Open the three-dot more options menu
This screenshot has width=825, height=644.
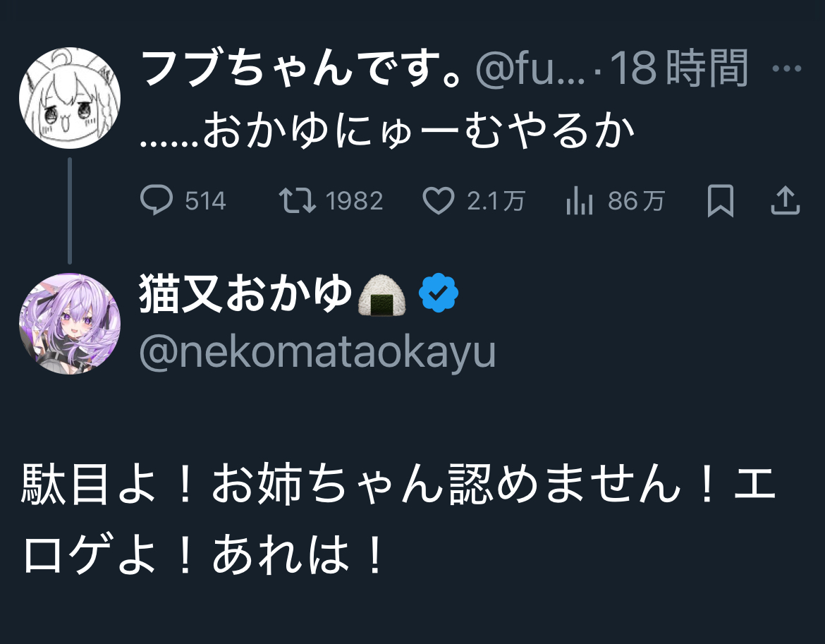(x=787, y=69)
